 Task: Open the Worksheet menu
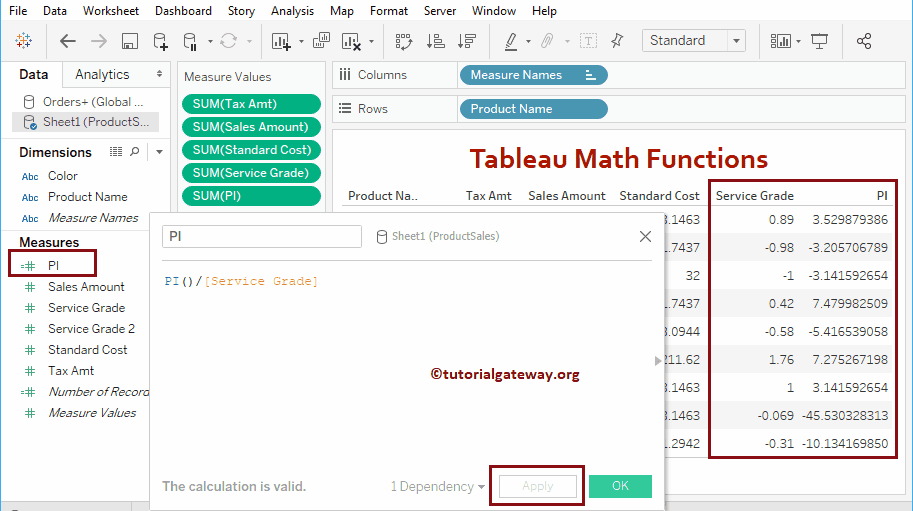pos(111,10)
